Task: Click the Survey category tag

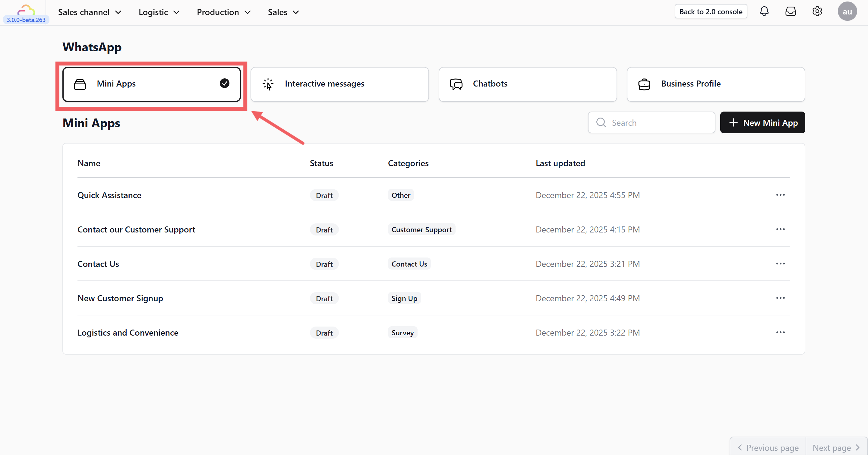Action: 402,333
